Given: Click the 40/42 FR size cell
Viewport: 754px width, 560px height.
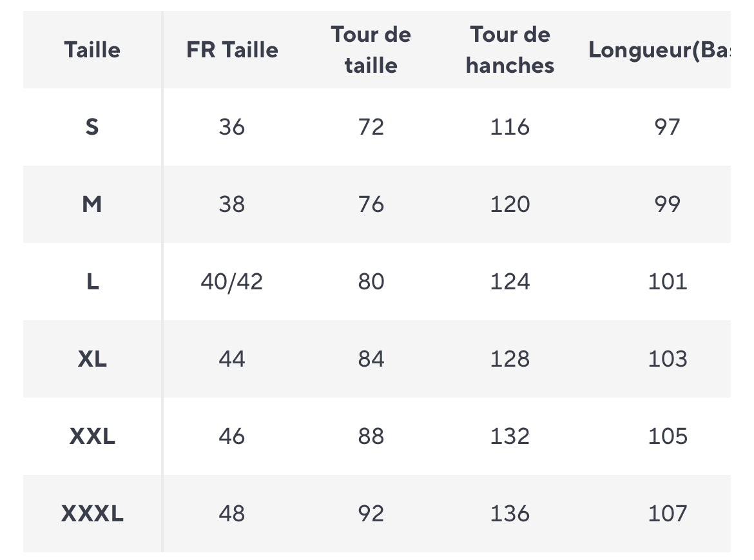Looking at the screenshot, I should (x=232, y=282).
